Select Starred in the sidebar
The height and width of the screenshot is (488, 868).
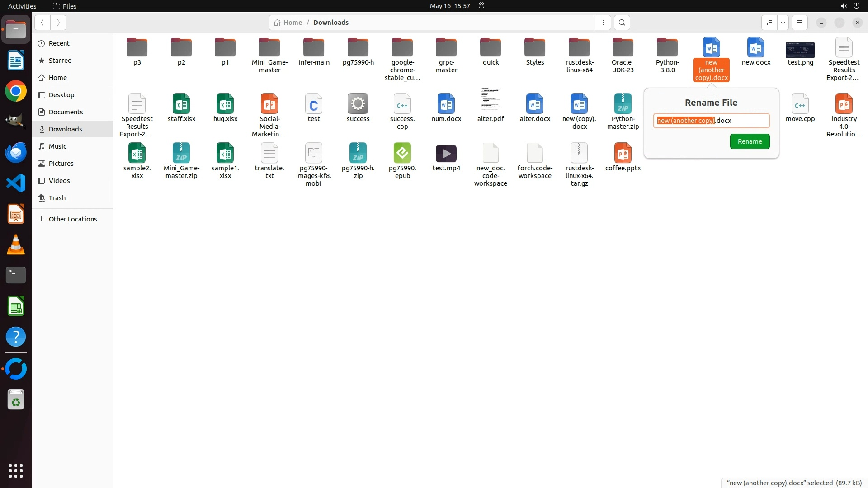pyautogui.click(x=60, y=61)
